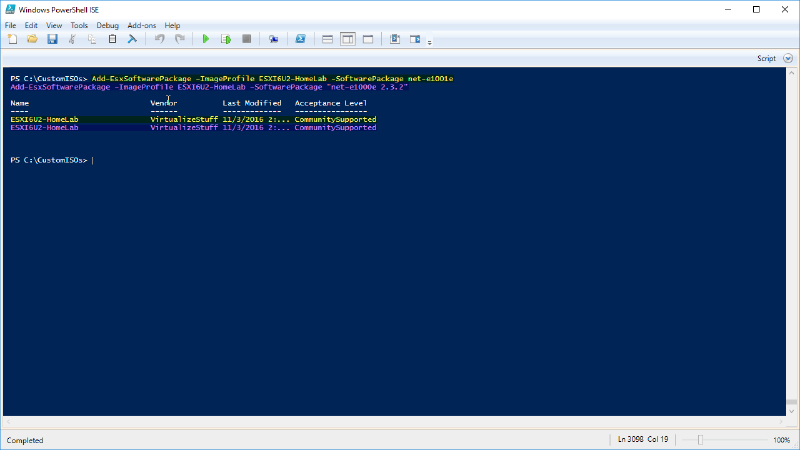Redo the action with redo arrow
The image size is (800, 450).
pyautogui.click(x=180, y=39)
